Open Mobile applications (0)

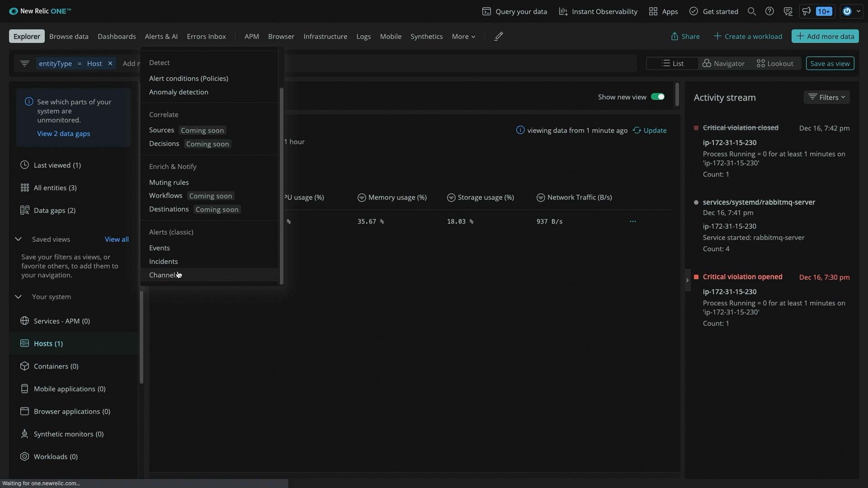click(69, 389)
